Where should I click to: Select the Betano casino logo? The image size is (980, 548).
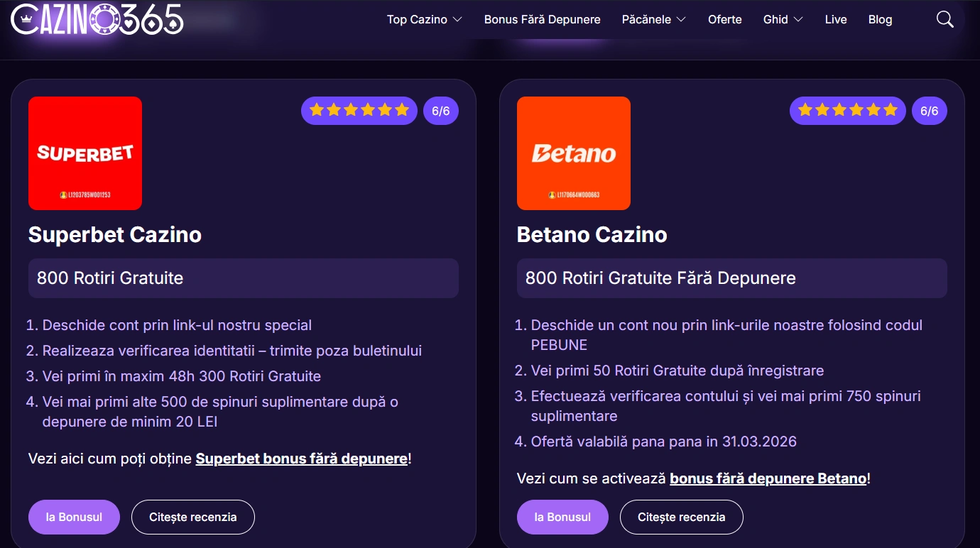tap(573, 153)
